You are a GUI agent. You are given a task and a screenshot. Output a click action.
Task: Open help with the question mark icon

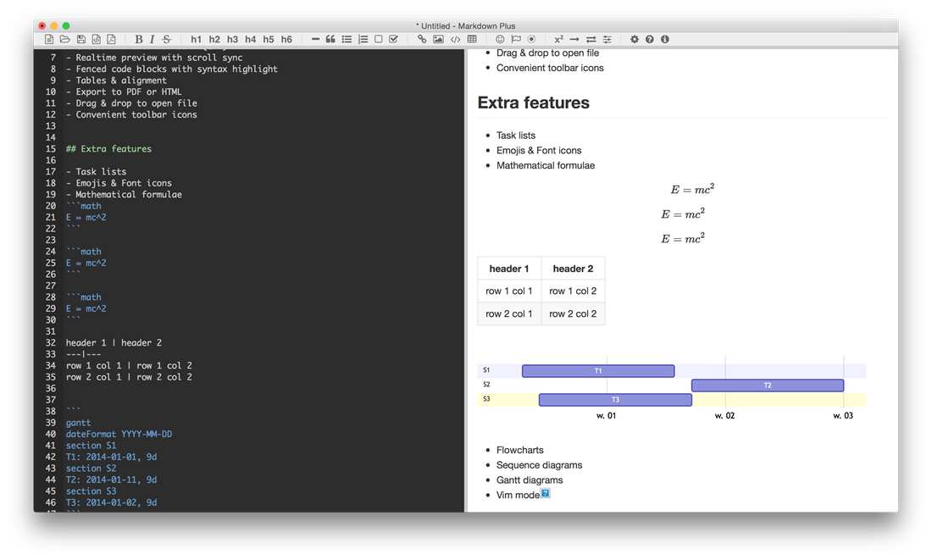[x=650, y=40]
